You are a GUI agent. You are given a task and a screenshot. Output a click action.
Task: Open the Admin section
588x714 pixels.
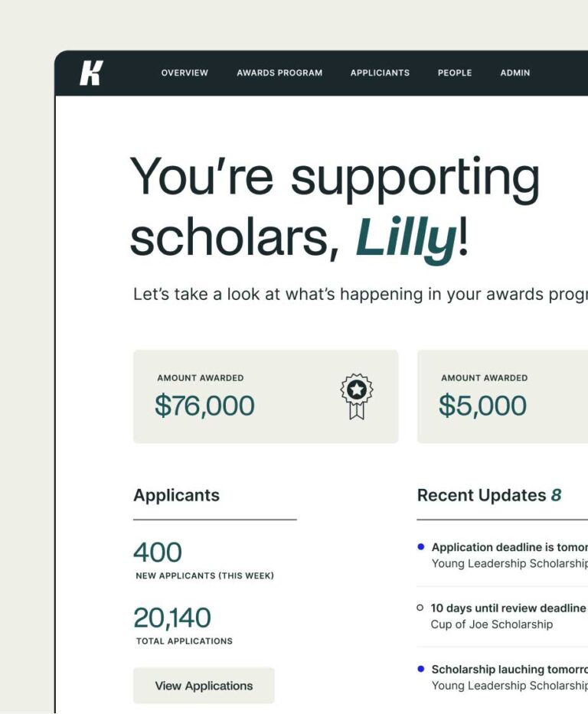tap(514, 73)
